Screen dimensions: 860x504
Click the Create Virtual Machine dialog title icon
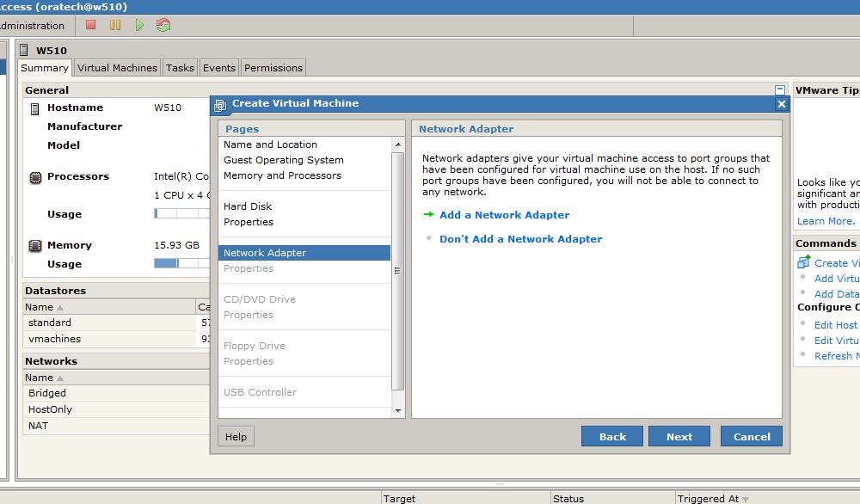[220, 103]
